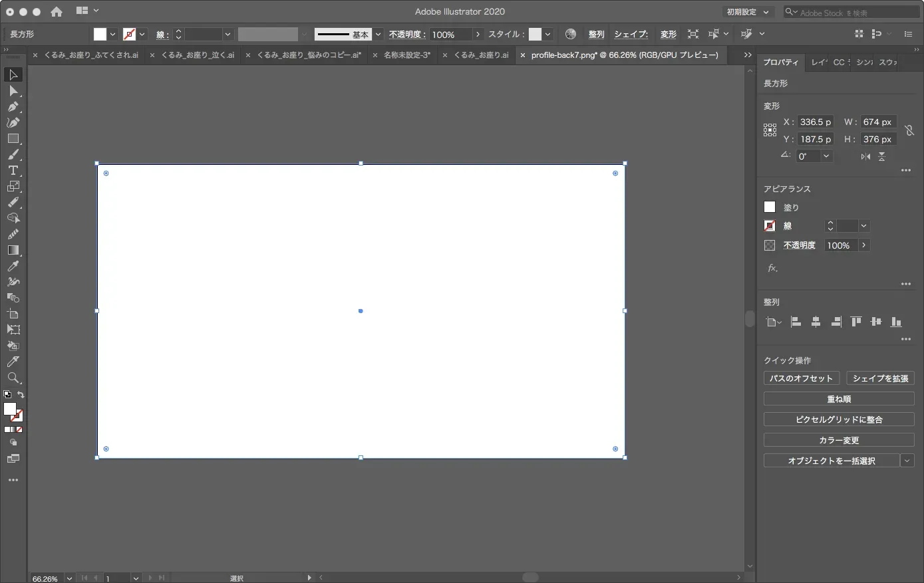Viewport: 924px width, 583px height.
Task: Click the Home icon
Action: click(57, 11)
